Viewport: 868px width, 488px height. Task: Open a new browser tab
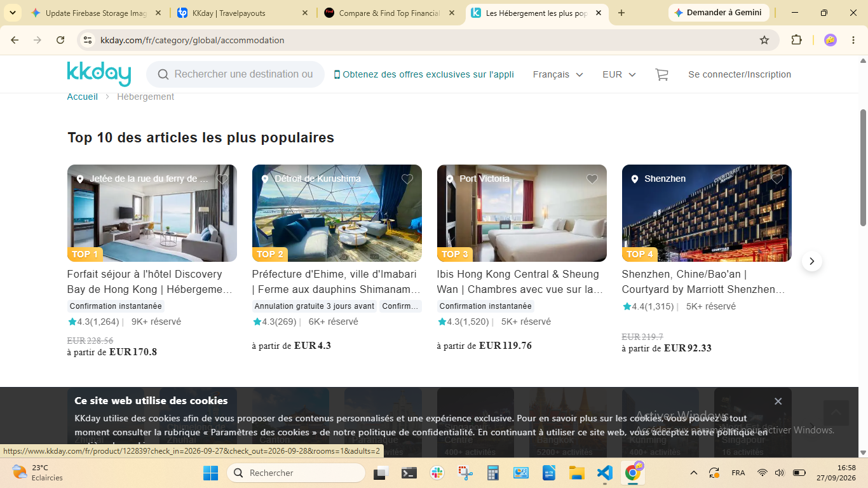click(621, 13)
